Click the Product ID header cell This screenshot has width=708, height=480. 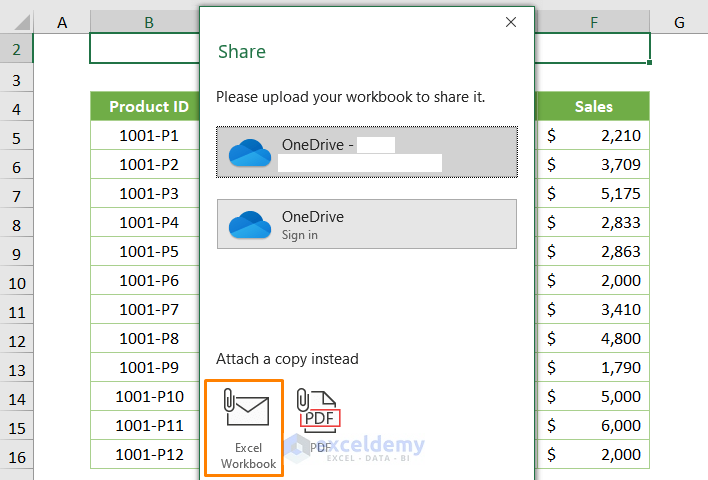(x=148, y=107)
